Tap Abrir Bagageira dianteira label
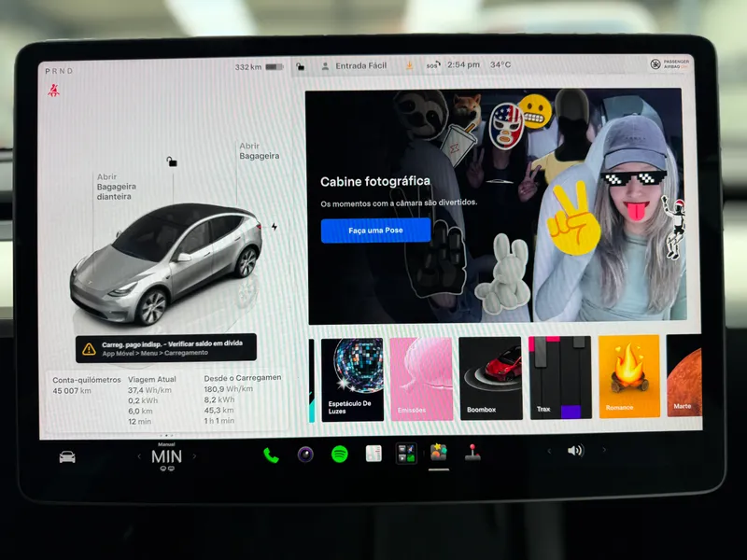This screenshot has width=747, height=560. point(116,187)
